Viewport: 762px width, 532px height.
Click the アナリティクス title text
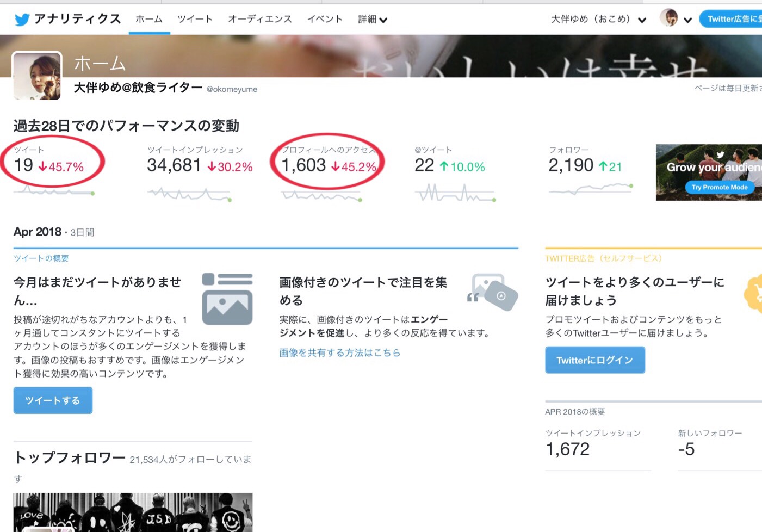77,19
